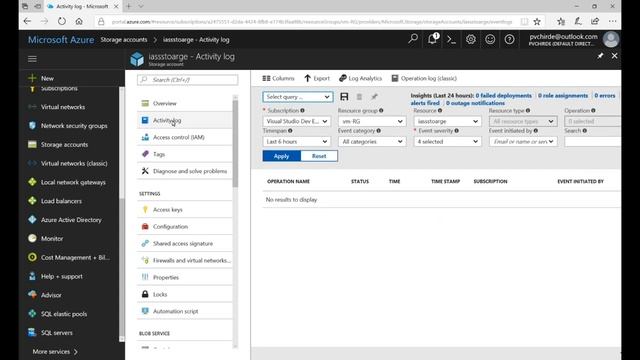The image size is (640, 360).
Task: Click Export in the toolbar
Action: tap(317, 78)
